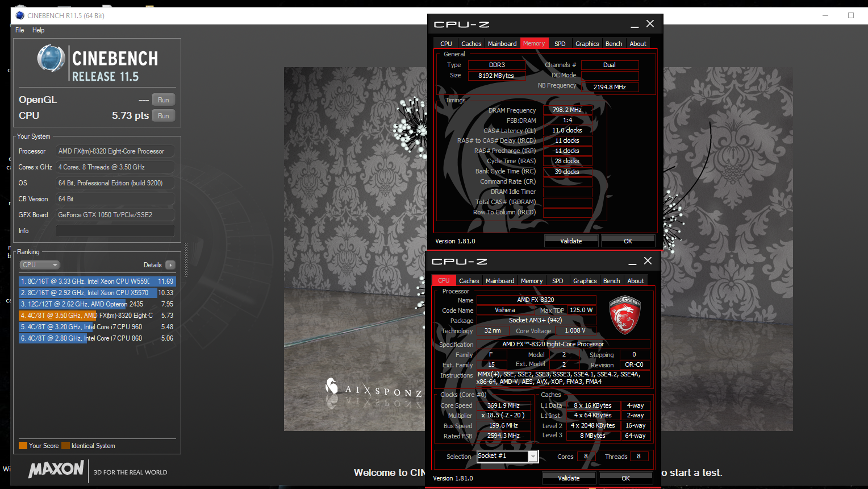Click the Info input field in Your System
The width and height of the screenshot is (868, 489).
[x=115, y=230]
